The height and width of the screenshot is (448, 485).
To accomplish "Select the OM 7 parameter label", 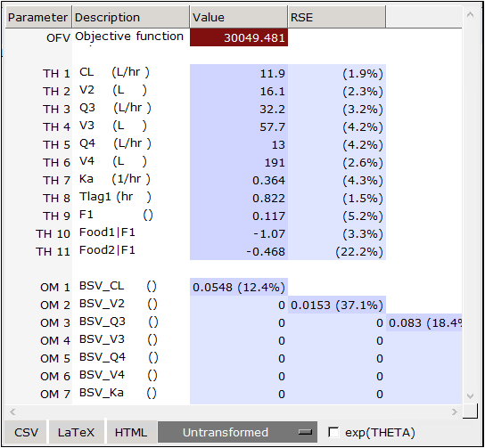I will coord(55,395).
